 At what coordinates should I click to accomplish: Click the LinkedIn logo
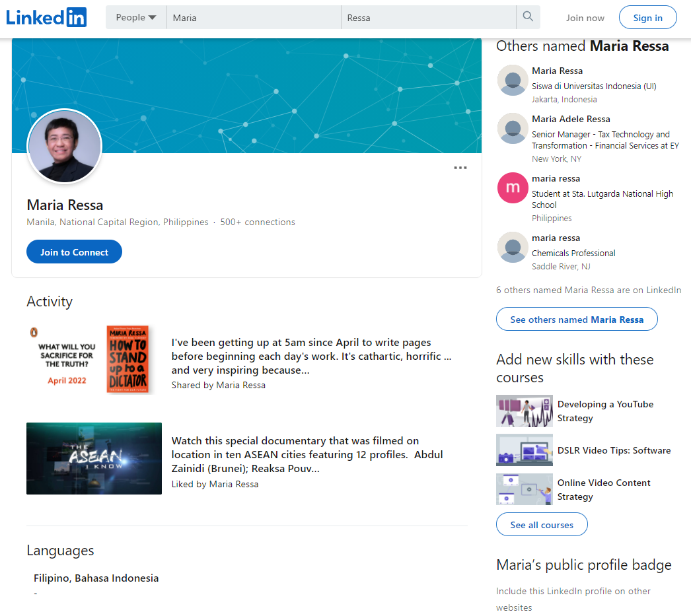46,17
